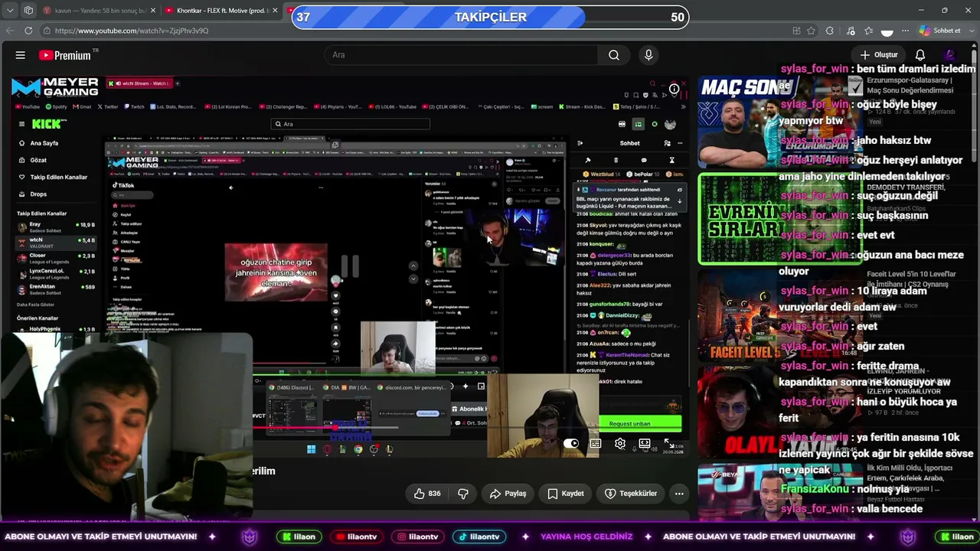
Task: Open YouTube player settings gear
Action: click(620, 444)
